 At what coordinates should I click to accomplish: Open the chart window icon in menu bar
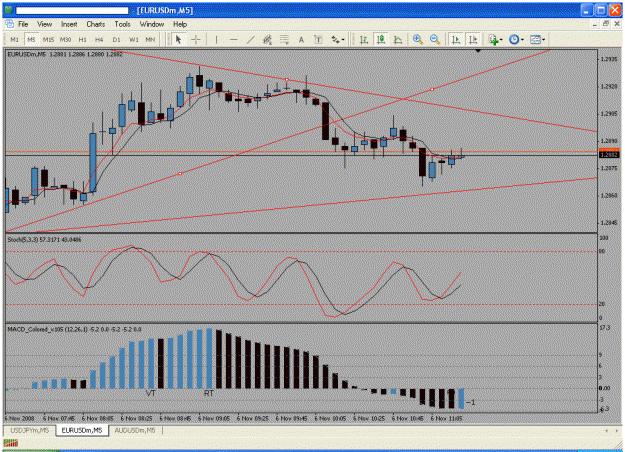tap(10, 24)
